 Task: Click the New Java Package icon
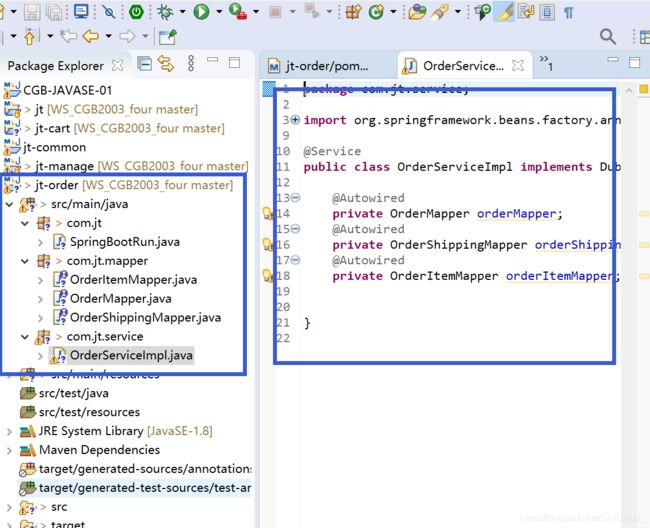click(353, 12)
